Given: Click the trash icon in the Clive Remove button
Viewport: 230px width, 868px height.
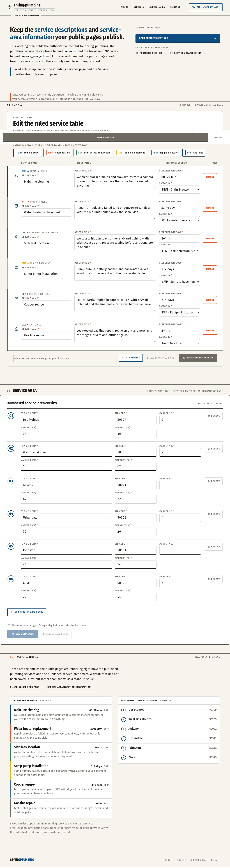Looking at the screenshot, I should tap(209, 579).
